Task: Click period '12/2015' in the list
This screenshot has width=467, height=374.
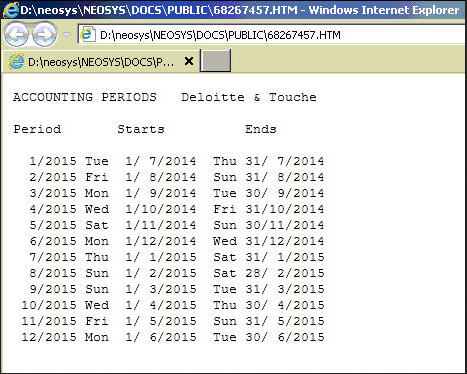Action: click(49, 337)
